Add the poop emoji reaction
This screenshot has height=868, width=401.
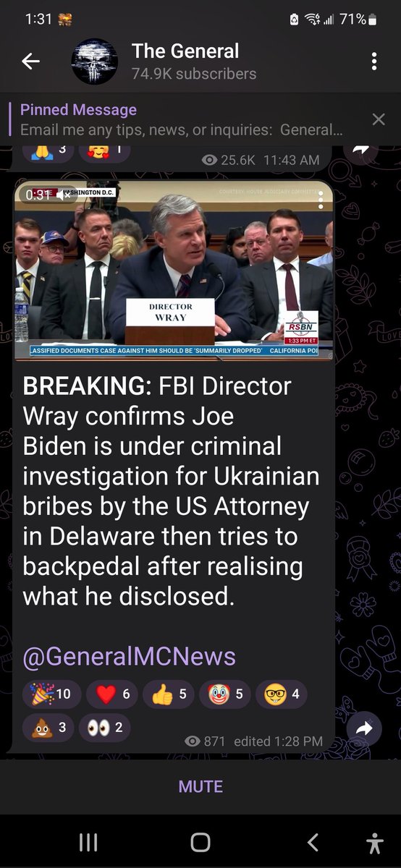(48, 728)
